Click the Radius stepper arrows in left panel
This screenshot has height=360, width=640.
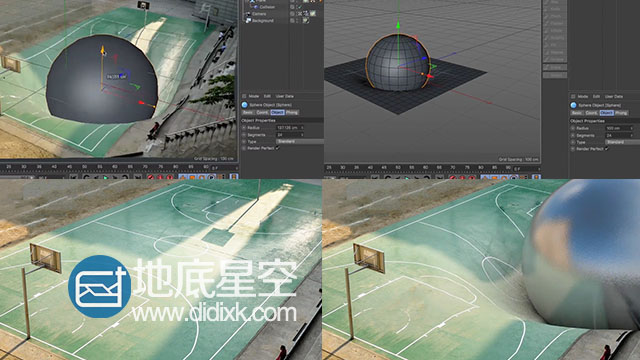(302, 128)
